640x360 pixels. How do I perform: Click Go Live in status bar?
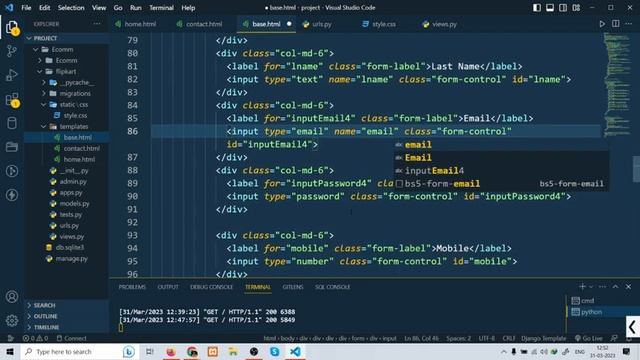[589, 338]
